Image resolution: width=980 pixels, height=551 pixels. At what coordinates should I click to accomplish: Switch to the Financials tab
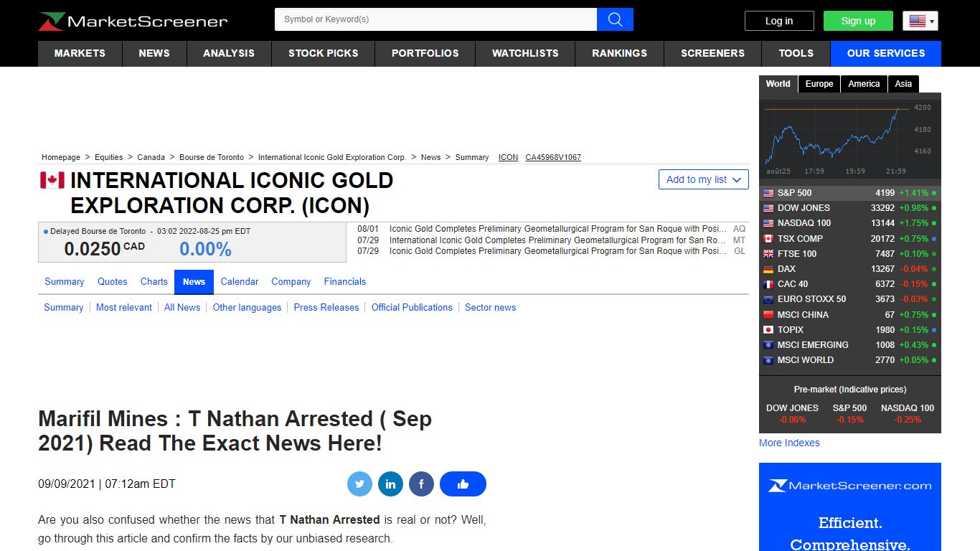[345, 282]
